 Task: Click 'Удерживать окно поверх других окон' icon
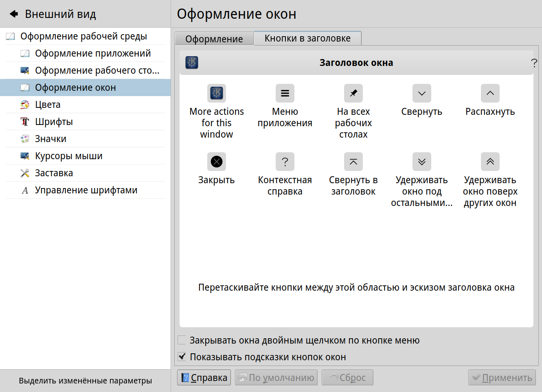[490, 162]
